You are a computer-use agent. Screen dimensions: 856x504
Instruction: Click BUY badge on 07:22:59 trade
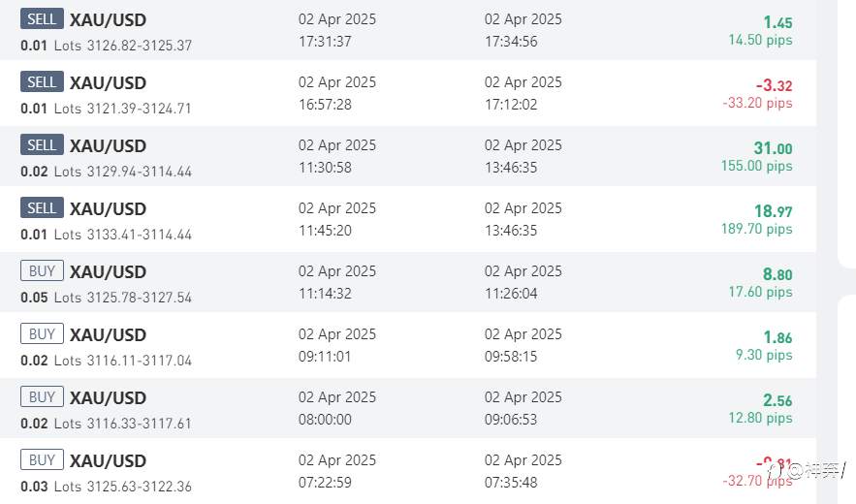coord(42,459)
